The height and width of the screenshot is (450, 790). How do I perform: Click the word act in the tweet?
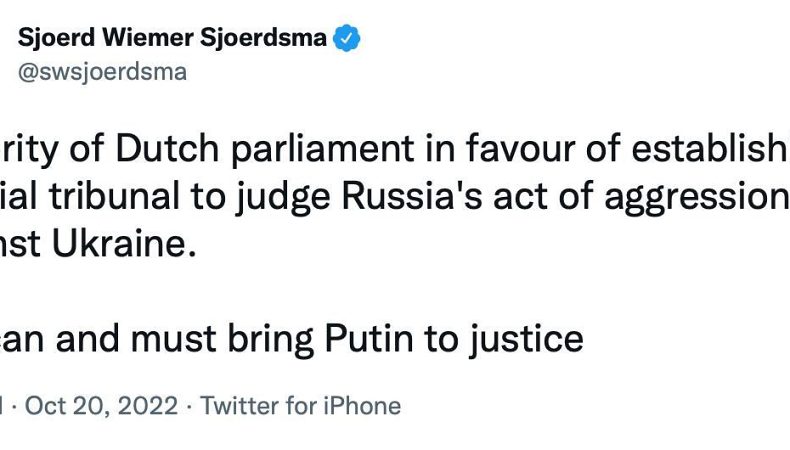click(x=520, y=196)
